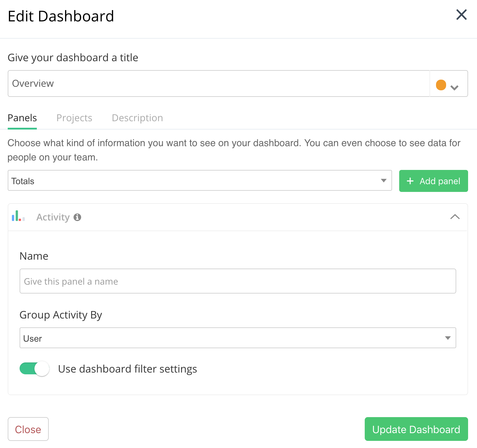Click the Update Dashboard button
The image size is (477, 448).
[416, 429]
